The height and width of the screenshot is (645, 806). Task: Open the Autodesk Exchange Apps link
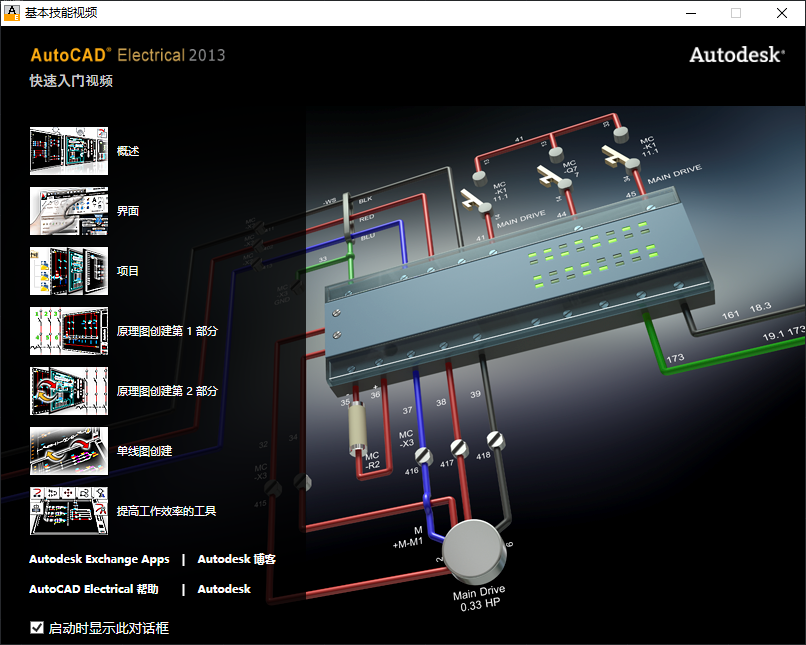[99, 559]
